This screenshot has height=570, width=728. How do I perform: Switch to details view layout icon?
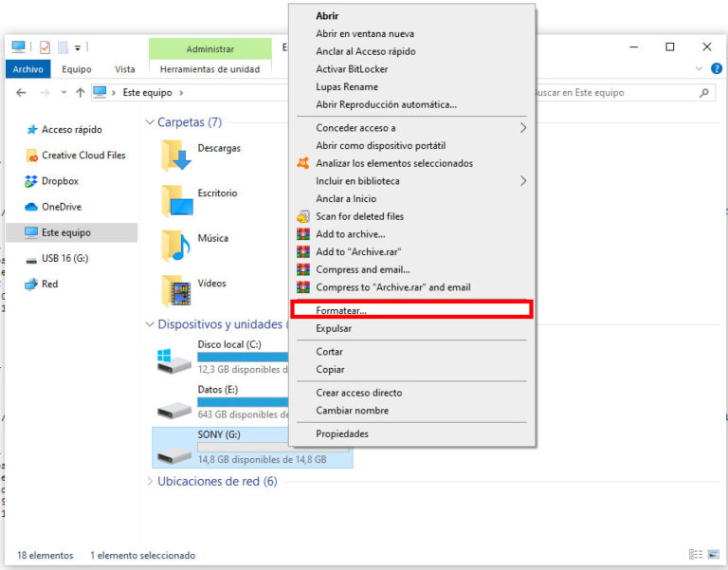[696, 555]
